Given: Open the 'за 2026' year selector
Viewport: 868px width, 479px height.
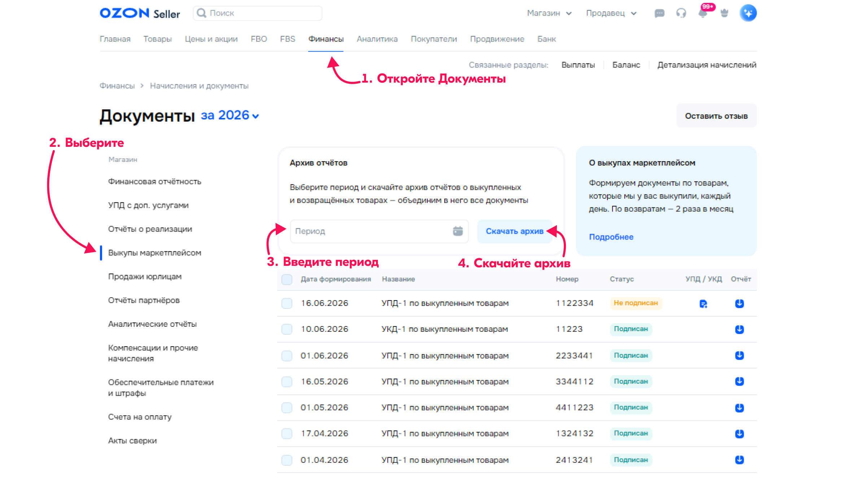Looking at the screenshot, I should pyautogui.click(x=230, y=115).
